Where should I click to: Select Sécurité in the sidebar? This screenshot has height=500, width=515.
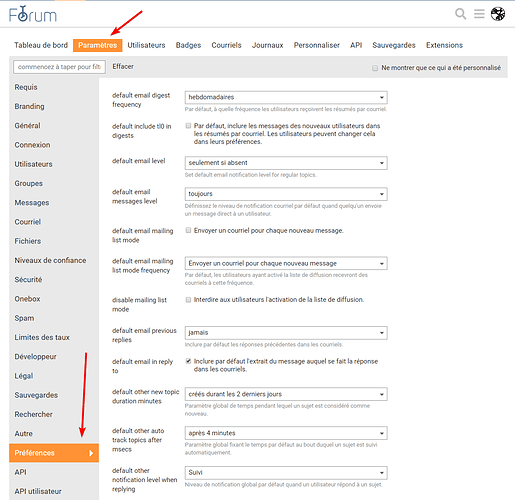pos(28,280)
